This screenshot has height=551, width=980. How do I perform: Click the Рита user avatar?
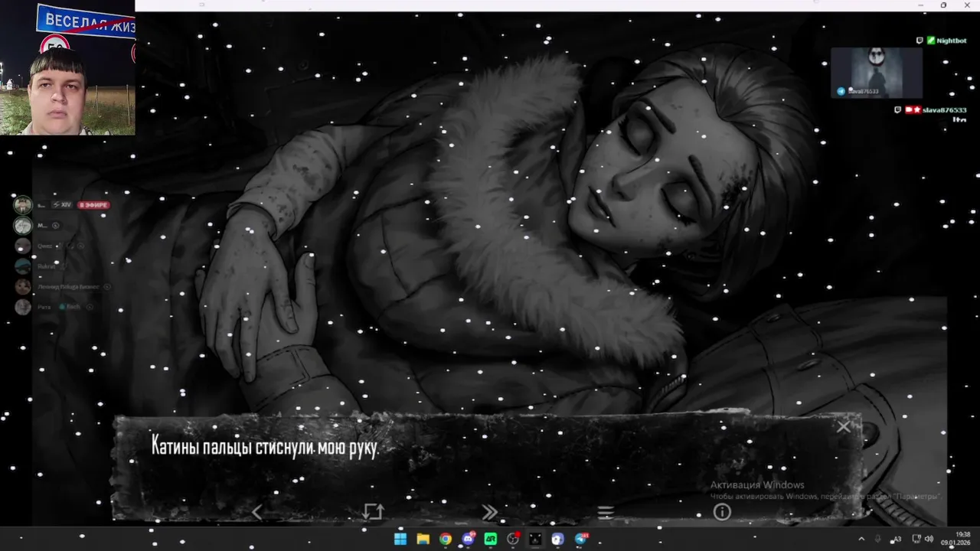coord(23,307)
